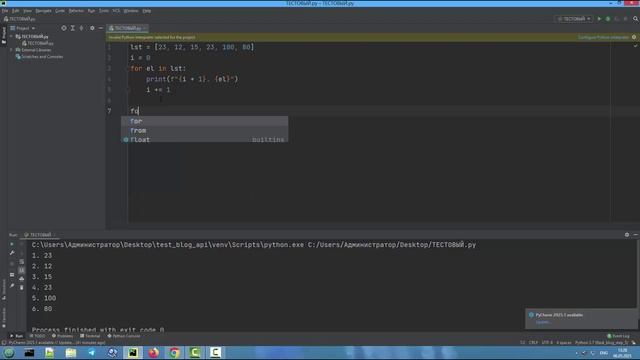The image size is (640, 360).
Task: Toggle scroll-to-end icon in Run panel
Action: (22, 270)
